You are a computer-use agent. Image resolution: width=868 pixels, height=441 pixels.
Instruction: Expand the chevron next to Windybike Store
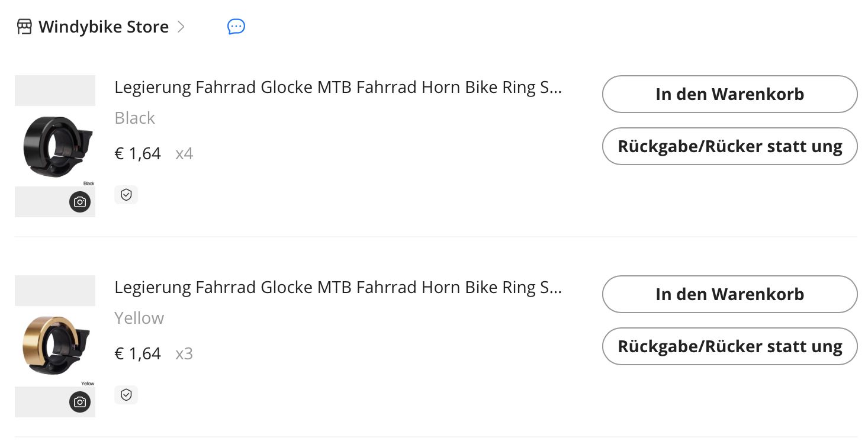pyautogui.click(x=181, y=27)
